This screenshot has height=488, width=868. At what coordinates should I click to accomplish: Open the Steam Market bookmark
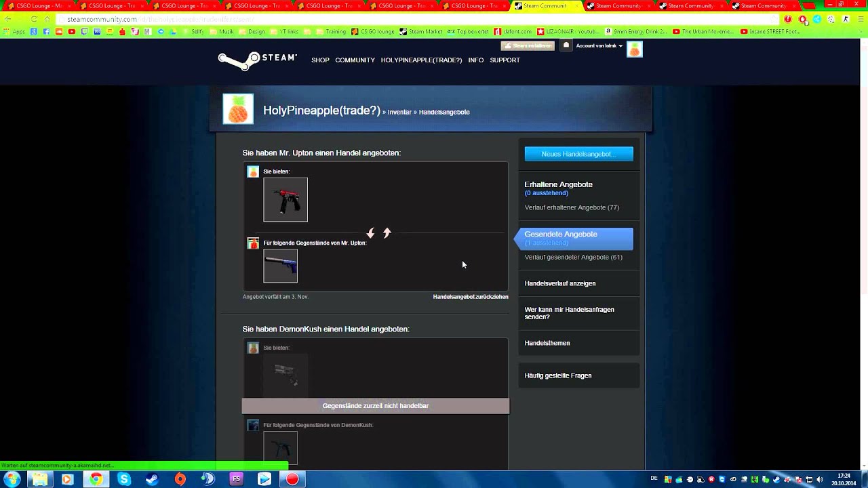point(421,32)
